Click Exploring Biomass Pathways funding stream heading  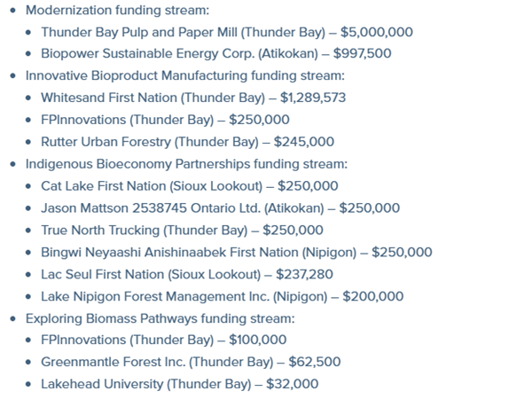[160, 319]
